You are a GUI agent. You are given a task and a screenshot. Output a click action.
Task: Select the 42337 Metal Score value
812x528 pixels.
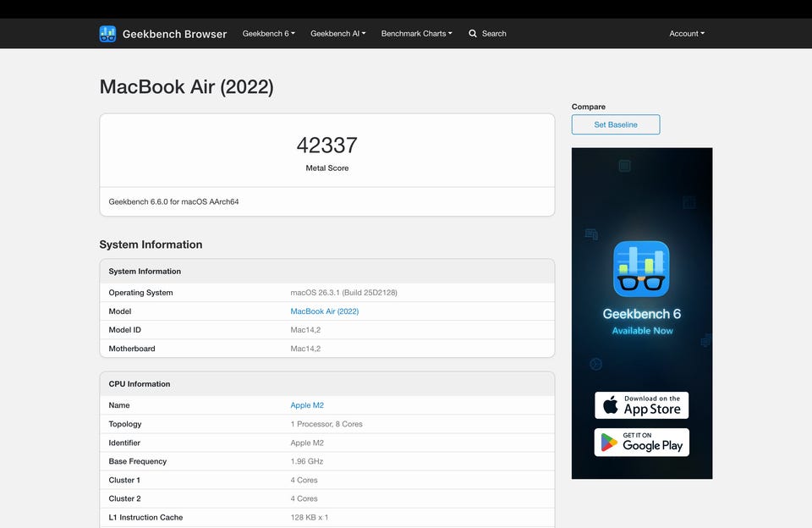click(x=327, y=146)
